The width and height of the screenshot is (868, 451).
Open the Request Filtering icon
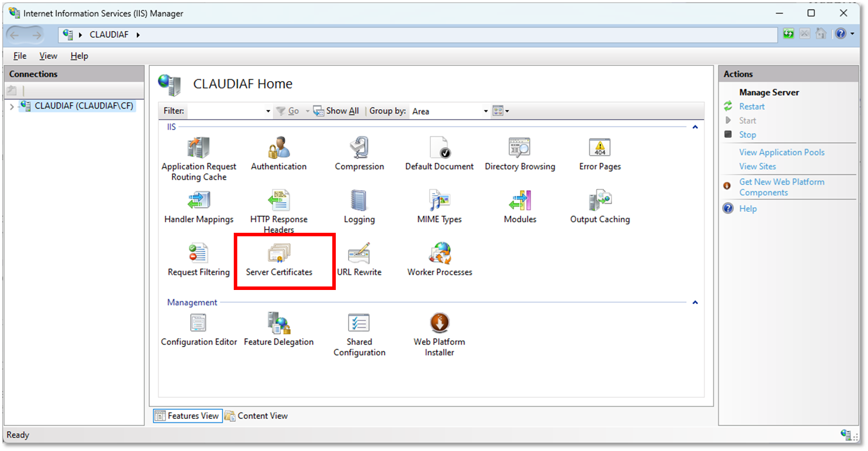click(199, 260)
